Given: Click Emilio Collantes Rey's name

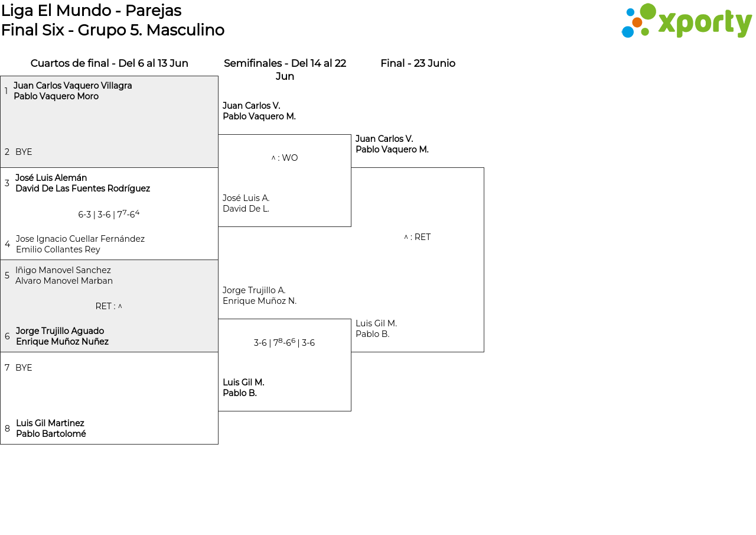Looking at the screenshot, I should click(58, 249).
